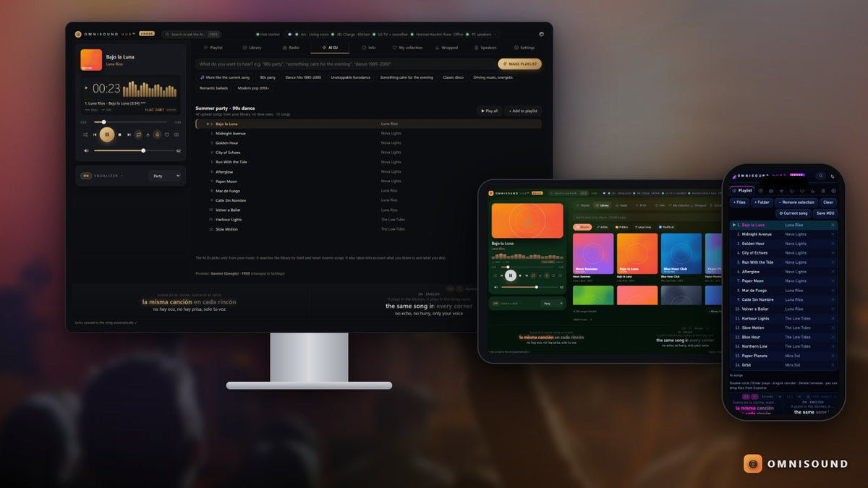
Task: Choose Unstoppable Eurodance suggestion chip
Action: [351, 77]
